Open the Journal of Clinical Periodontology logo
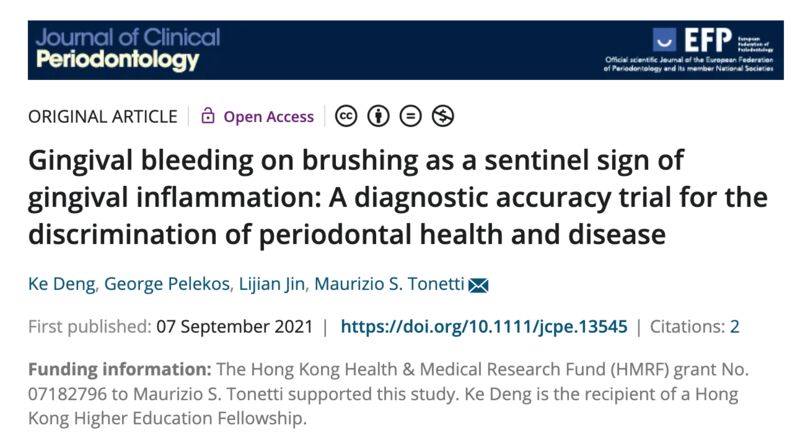Image resolution: width=800 pixels, height=446 pixels. [128, 49]
